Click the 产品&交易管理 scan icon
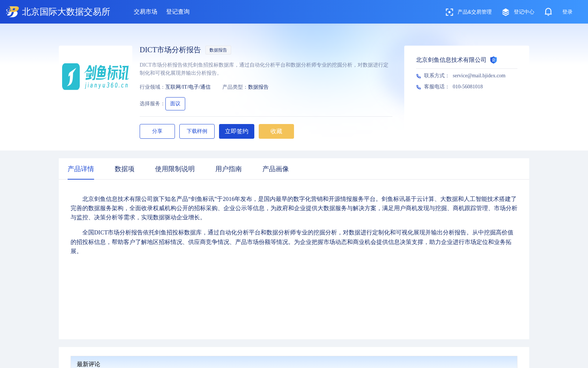588x368 pixels. (x=449, y=12)
